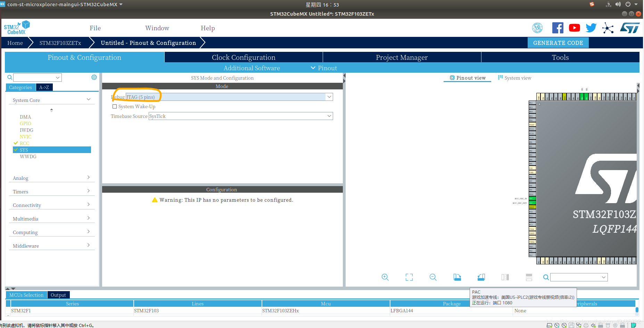The height and width of the screenshot is (328, 644).
Task: Select the Pinout view tab
Action: (x=468, y=78)
